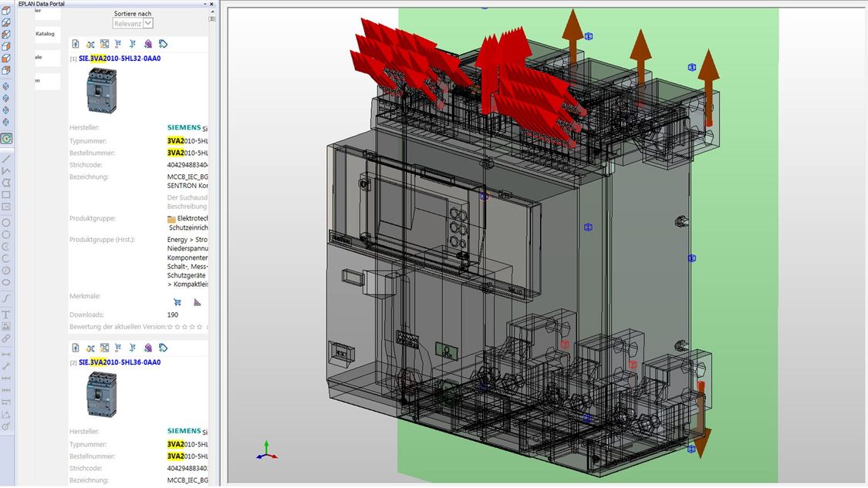Image resolution: width=868 pixels, height=488 pixels.
Task: Click blue price tag icon above SIE.3VA2010-5HL36-0AA0
Action: tap(163, 348)
